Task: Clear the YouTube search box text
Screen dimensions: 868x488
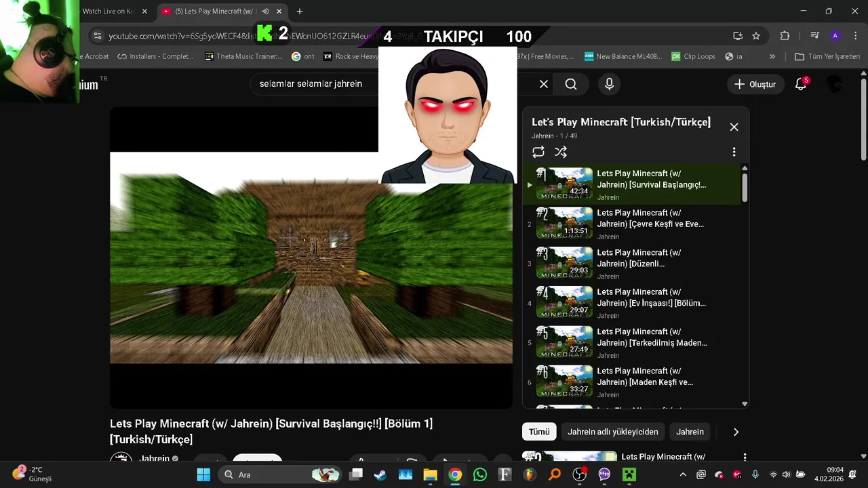Action: (x=544, y=84)
